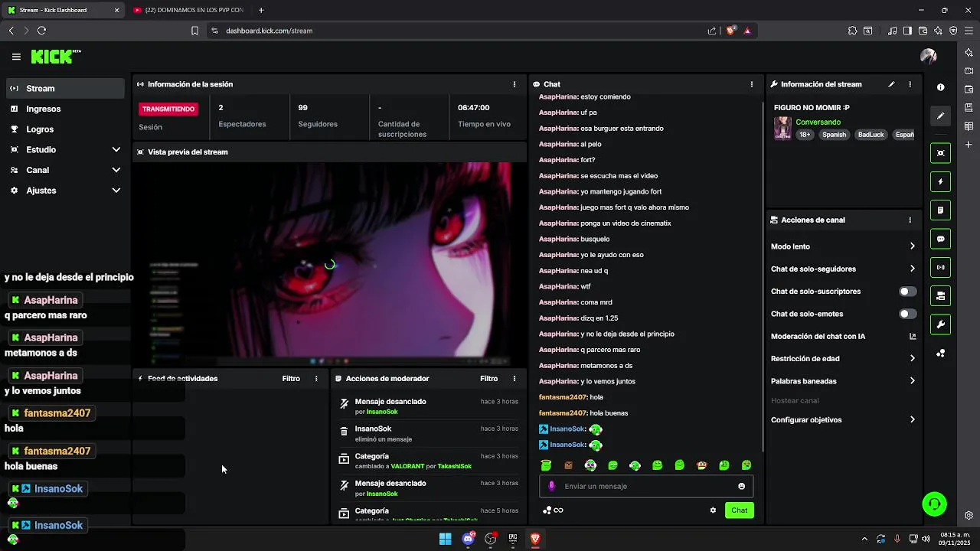
Task: Open Acciones de moderador options menu
Action: pyautogui.click(x=514, y=378)
